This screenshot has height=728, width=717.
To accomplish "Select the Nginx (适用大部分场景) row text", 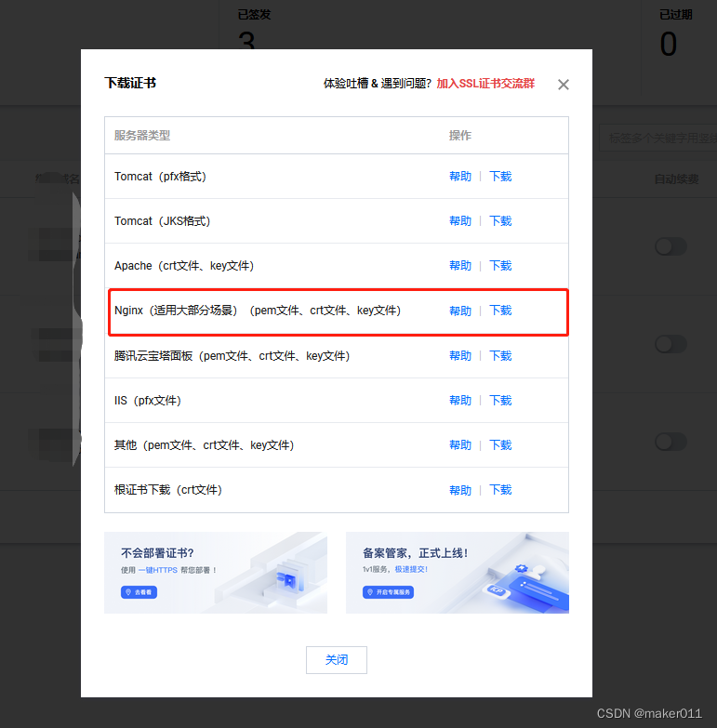I will point(258,311).
